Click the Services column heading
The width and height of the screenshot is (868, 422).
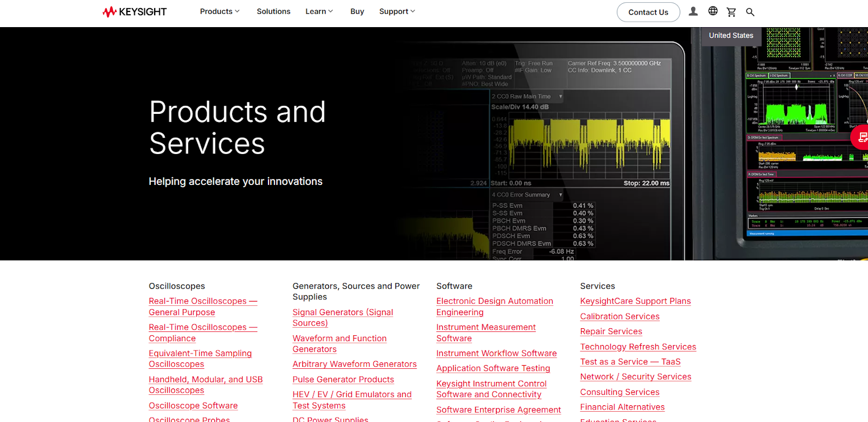(597, 286)
